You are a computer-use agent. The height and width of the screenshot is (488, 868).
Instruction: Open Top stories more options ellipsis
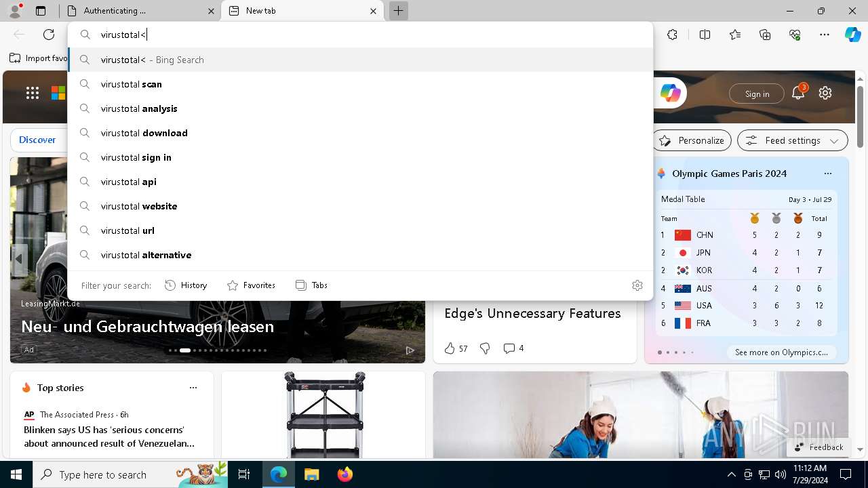(x=193, y=388)
